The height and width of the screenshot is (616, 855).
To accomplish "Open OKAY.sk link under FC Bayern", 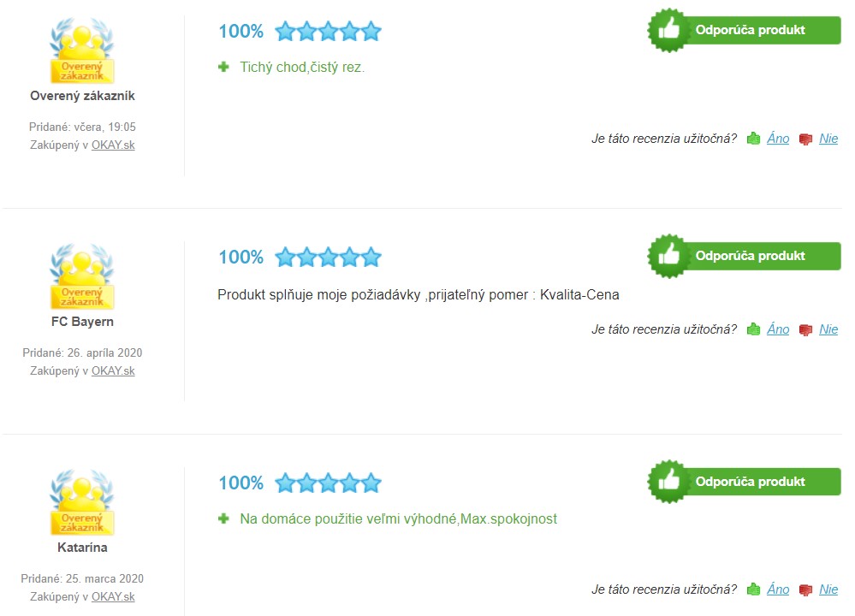I will pyautogui.click(x=113, y=370).
